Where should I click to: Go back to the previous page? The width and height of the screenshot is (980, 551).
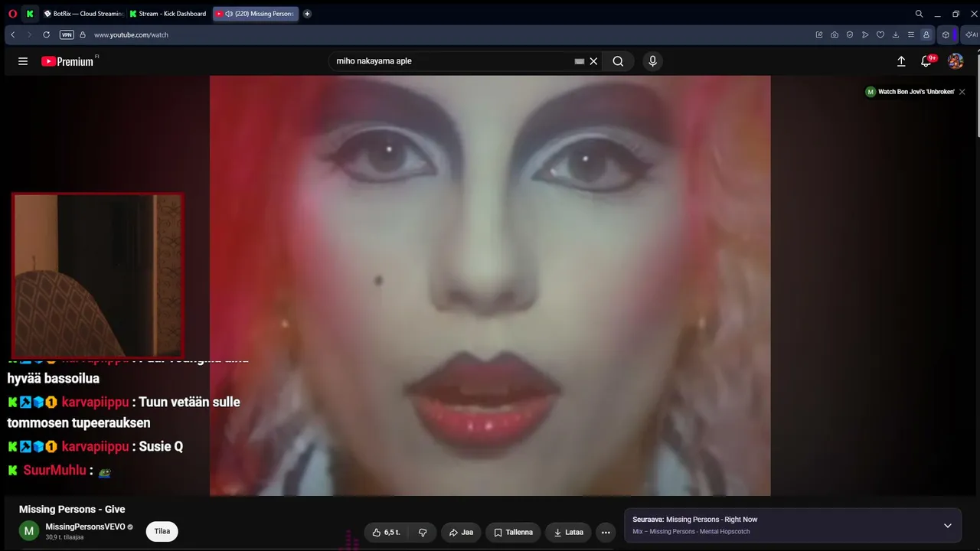point(13,34)
